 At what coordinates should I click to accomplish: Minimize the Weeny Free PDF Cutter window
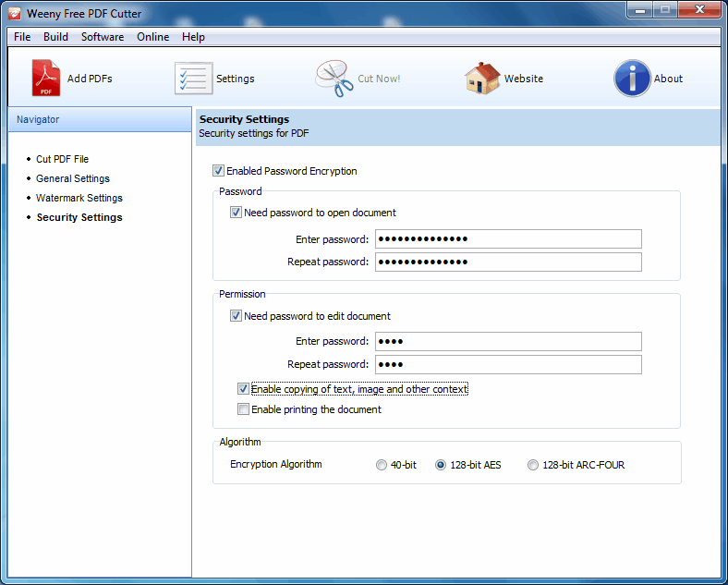(x=640, y=10)
